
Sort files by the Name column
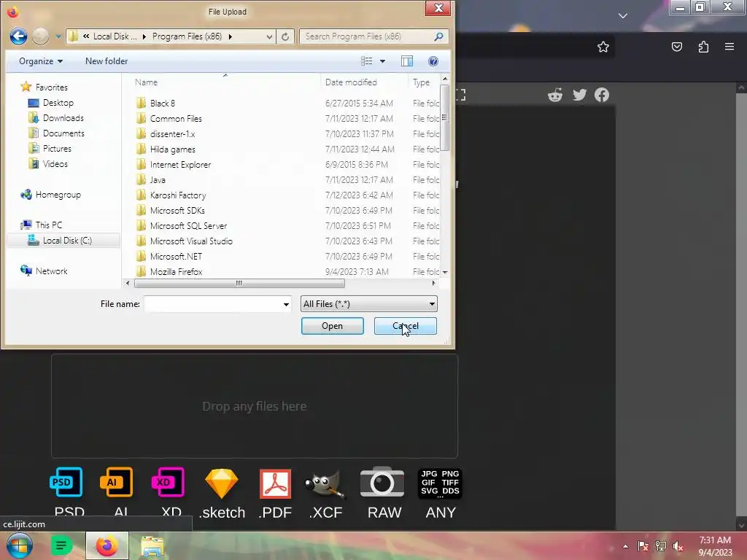click(146, 82)
